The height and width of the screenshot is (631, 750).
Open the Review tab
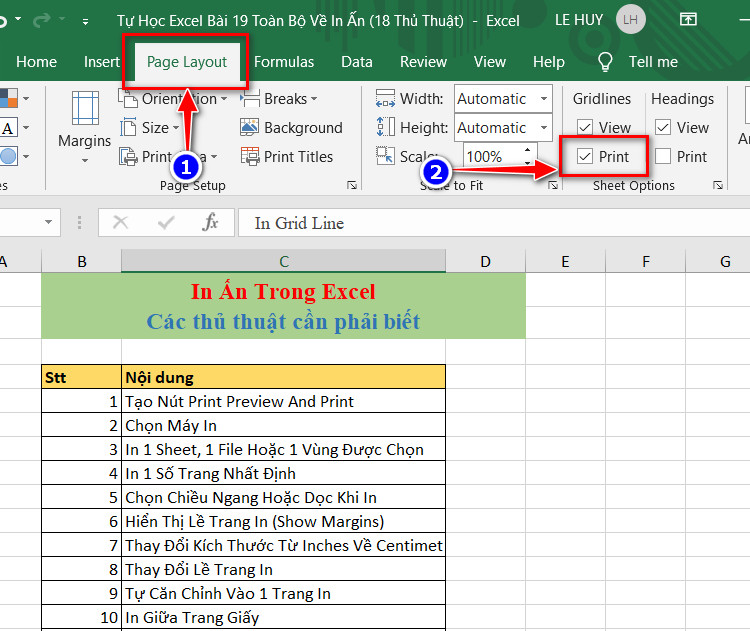423,62
